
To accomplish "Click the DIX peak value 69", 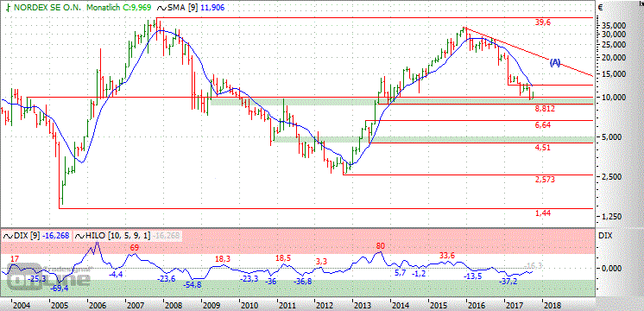I will click(x=135, y=248).
